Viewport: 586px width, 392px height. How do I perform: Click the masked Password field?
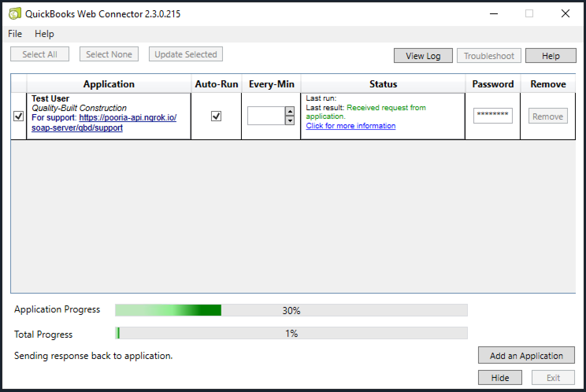coord(493,116)
